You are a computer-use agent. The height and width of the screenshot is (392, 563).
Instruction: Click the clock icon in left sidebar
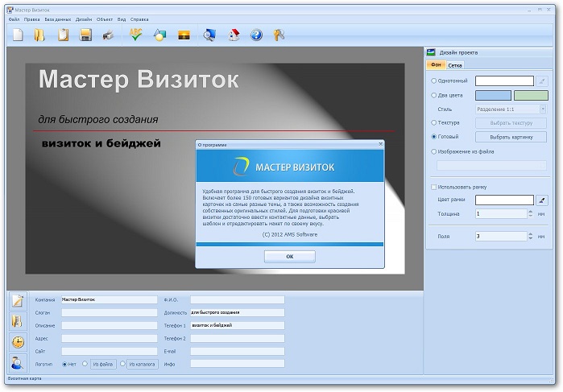(18, 342)
